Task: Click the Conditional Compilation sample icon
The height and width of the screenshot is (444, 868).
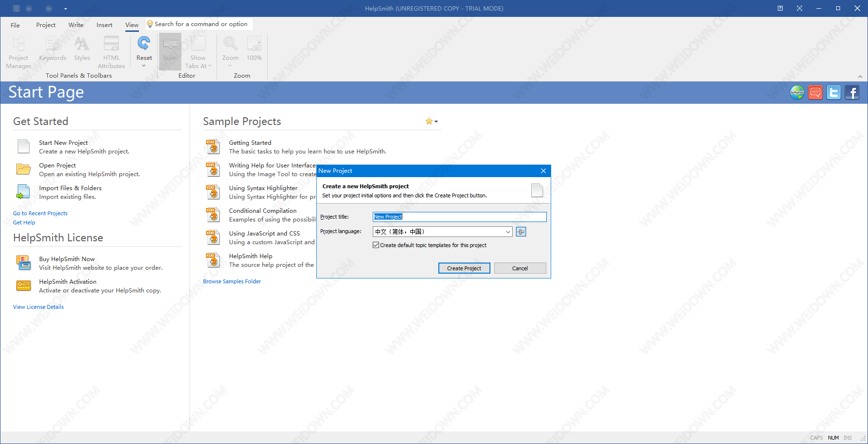Action: tap(213, 215)
